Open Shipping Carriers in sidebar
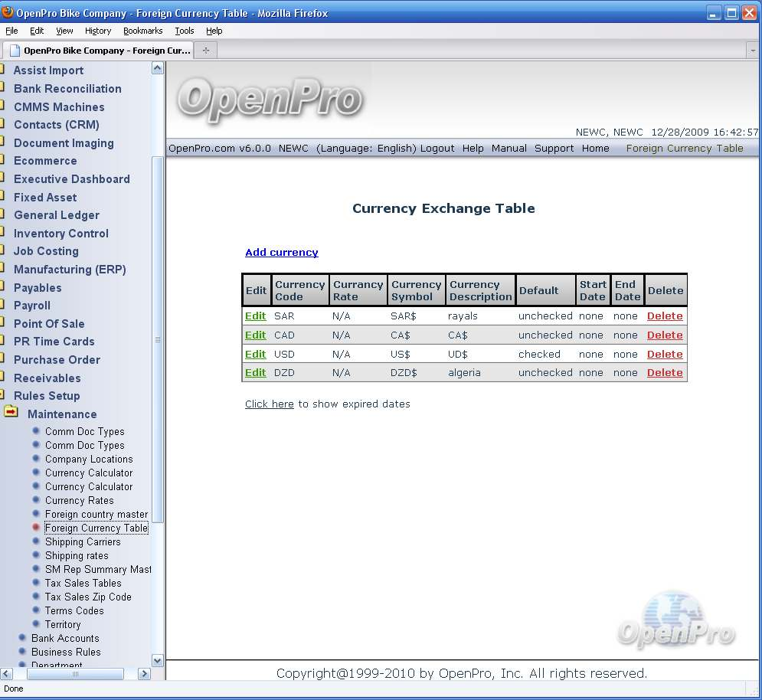Viewport: 762px width, 700px height. 83,541
